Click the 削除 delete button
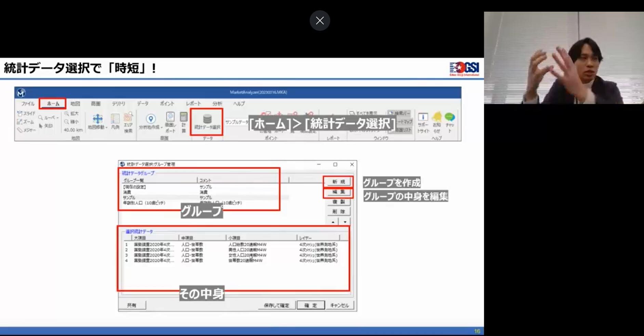The height and width of the screenshot is (336, 644). coord(338,212)
